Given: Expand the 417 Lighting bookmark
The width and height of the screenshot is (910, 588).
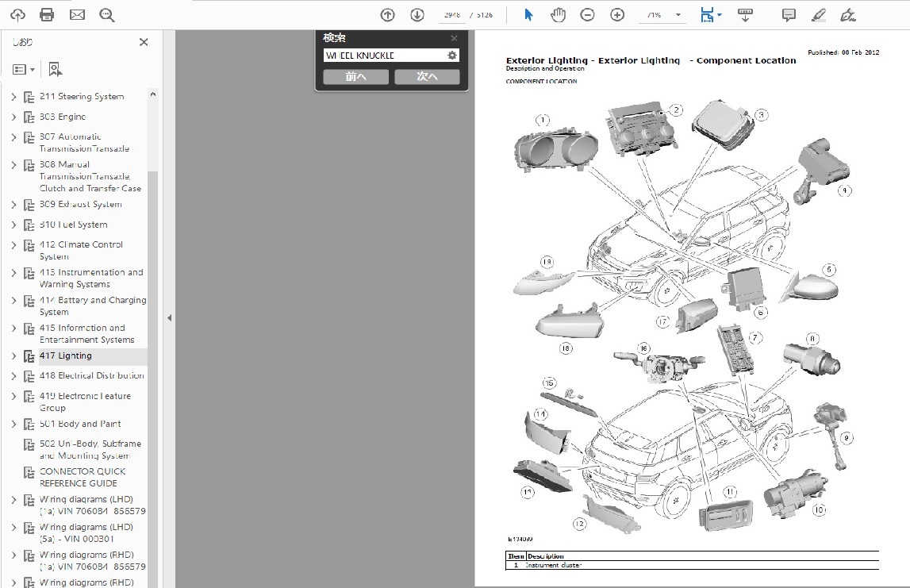Looking at the screenshot, I should [x=14, y=356].
